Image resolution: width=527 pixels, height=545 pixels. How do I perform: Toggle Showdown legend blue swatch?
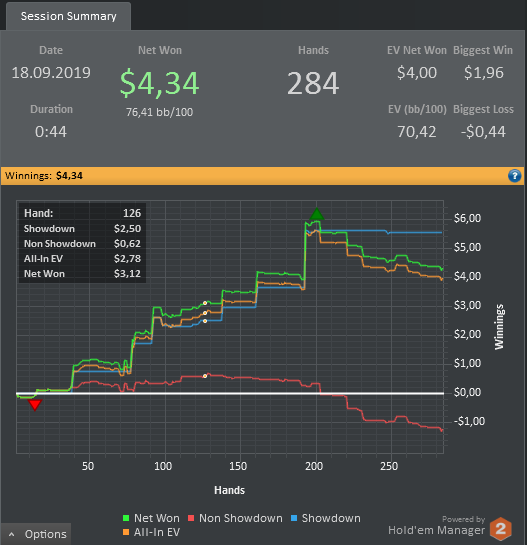[294, 518]
